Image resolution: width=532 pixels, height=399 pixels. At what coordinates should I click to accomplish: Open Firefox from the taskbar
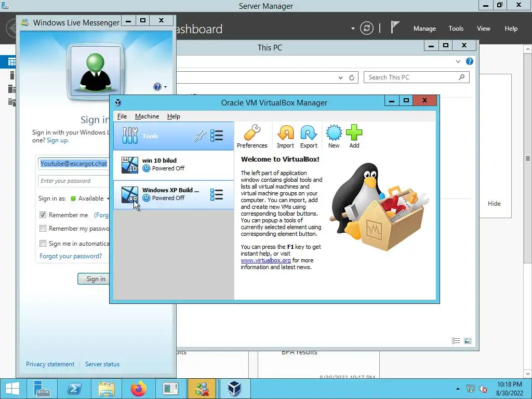tap(138, 389)
